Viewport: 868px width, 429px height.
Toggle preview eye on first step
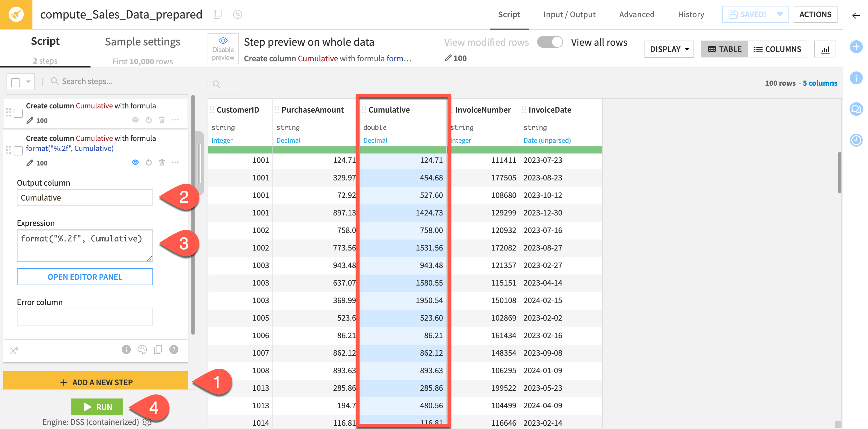pos(136,120)
